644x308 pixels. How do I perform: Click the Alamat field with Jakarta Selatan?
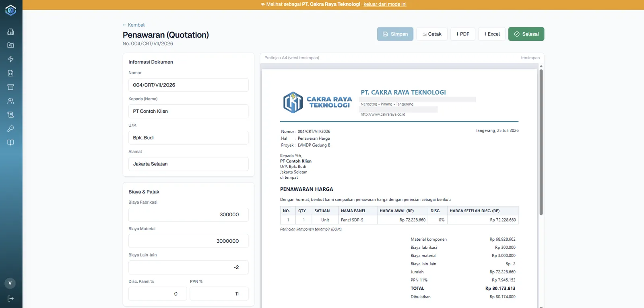(x=188, y=164)
